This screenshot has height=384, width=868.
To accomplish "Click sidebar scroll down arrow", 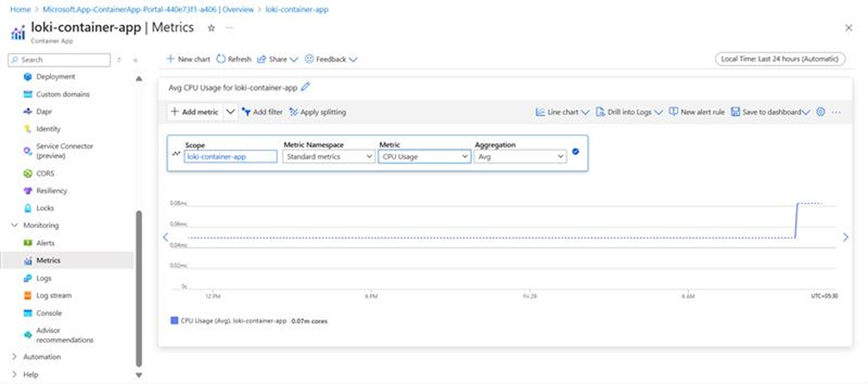I will [x=139, y=375].
